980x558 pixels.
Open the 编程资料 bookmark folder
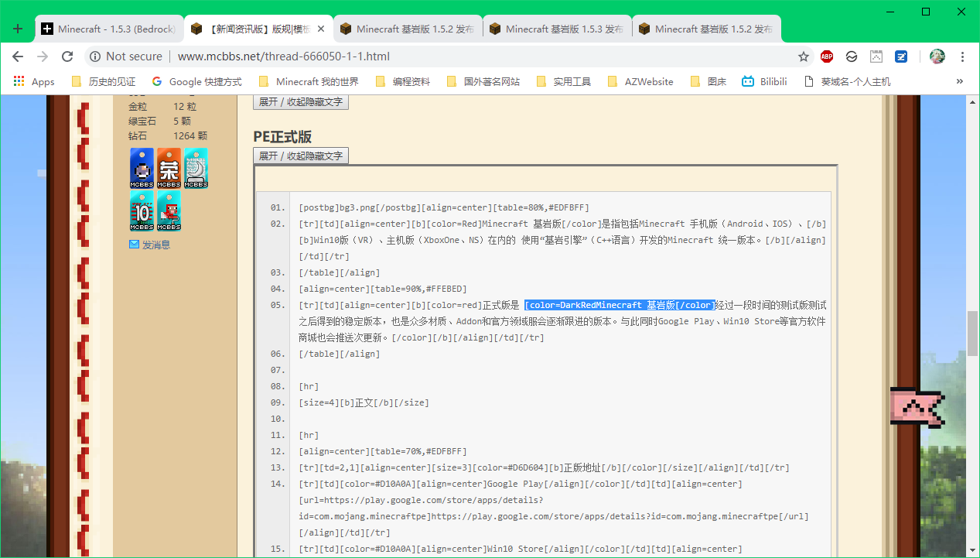402,81
